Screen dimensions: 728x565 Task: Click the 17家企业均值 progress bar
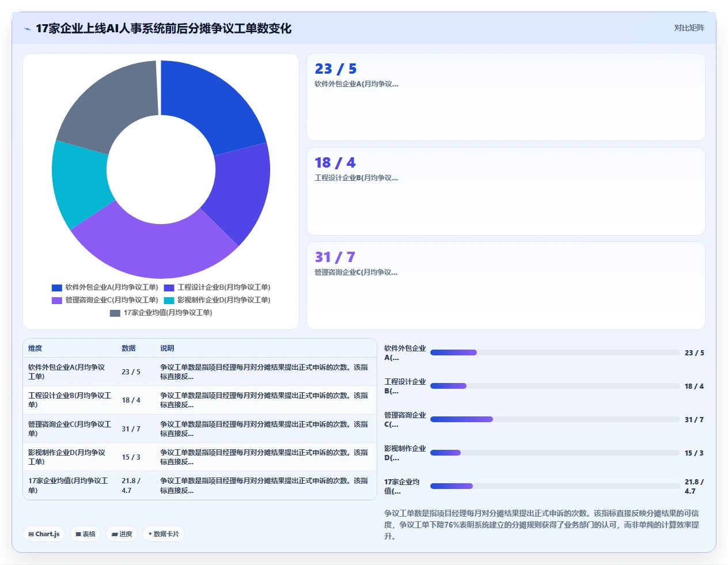(555, 486)
